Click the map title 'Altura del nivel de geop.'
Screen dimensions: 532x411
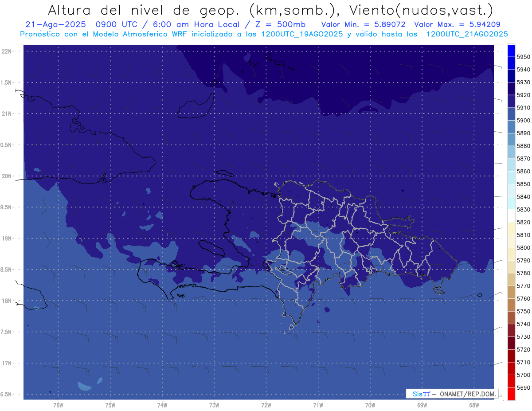[144, 10]
